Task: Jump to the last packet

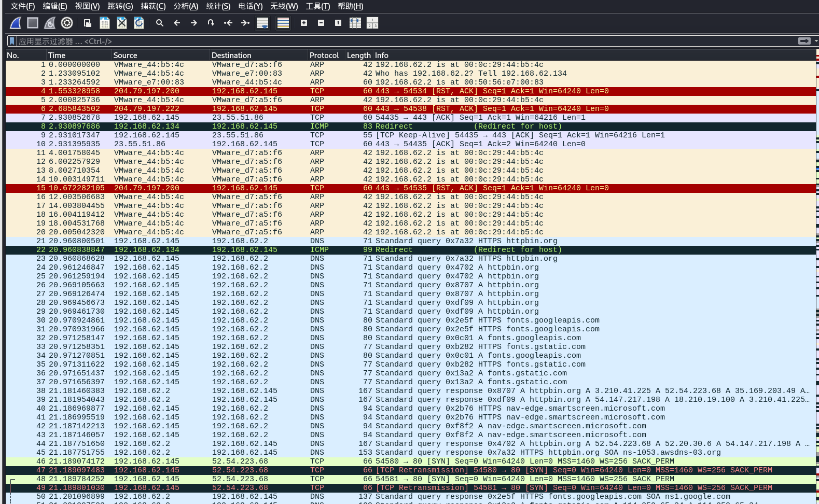Action: [245, 23]
